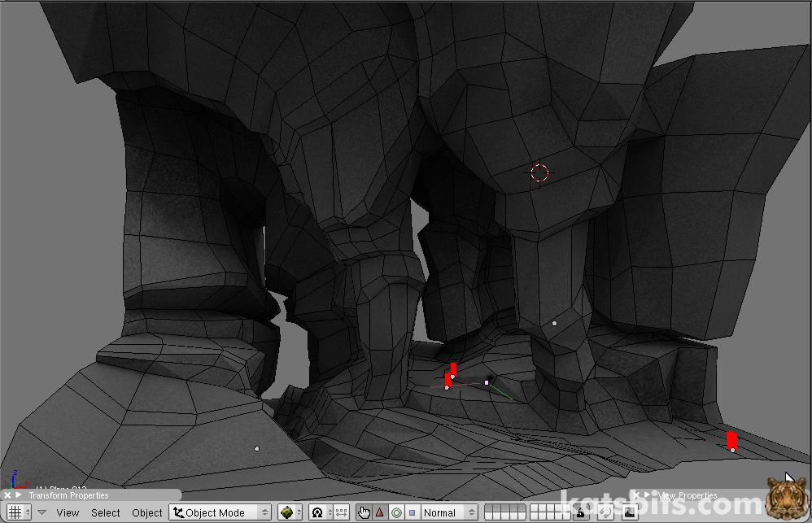
Task: Open the Object menu in the header
Action: pyautogui.click(x=146, y=512)
